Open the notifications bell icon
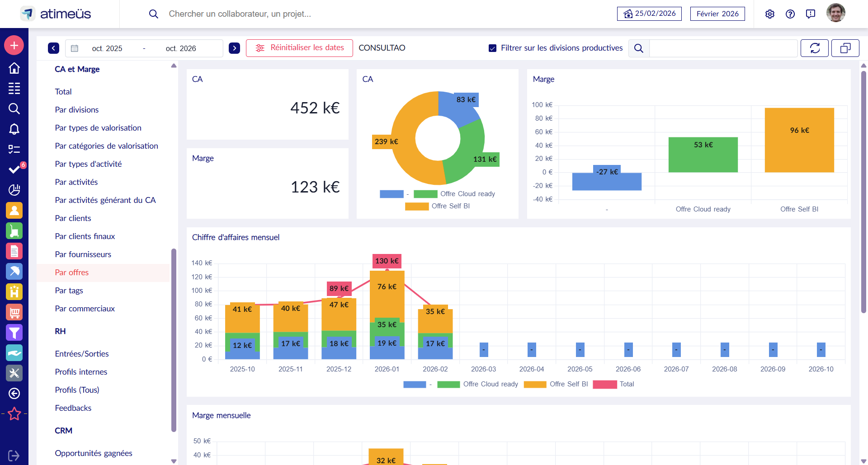This screenshot has height=465, width=868. 14,129
